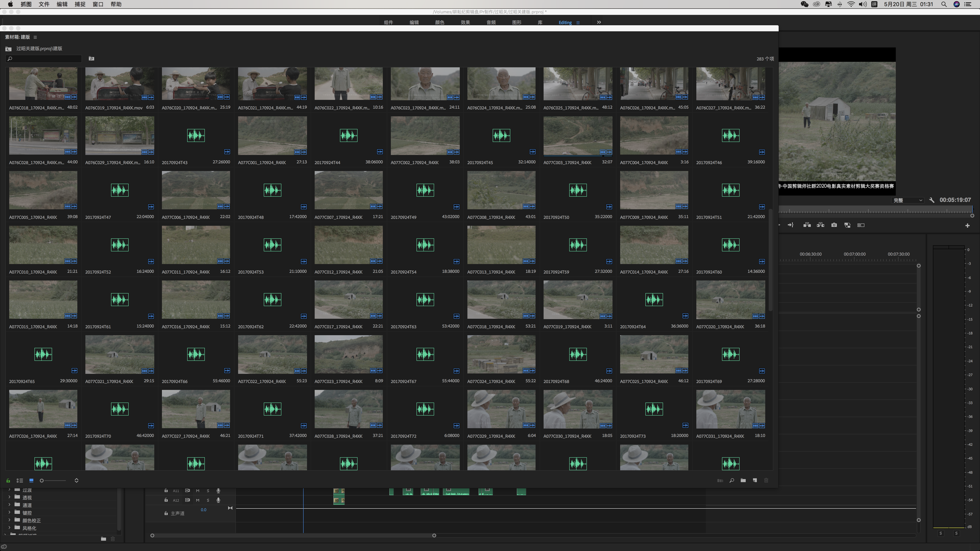Image resolution: width=980 pixels, height=551 pixels.
Task: Open the program monitor button editor plus
Action: pos(967,226)
